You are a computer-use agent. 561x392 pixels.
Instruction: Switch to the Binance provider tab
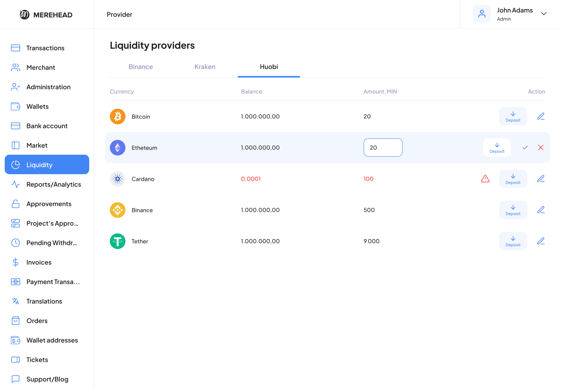(141, 67)
